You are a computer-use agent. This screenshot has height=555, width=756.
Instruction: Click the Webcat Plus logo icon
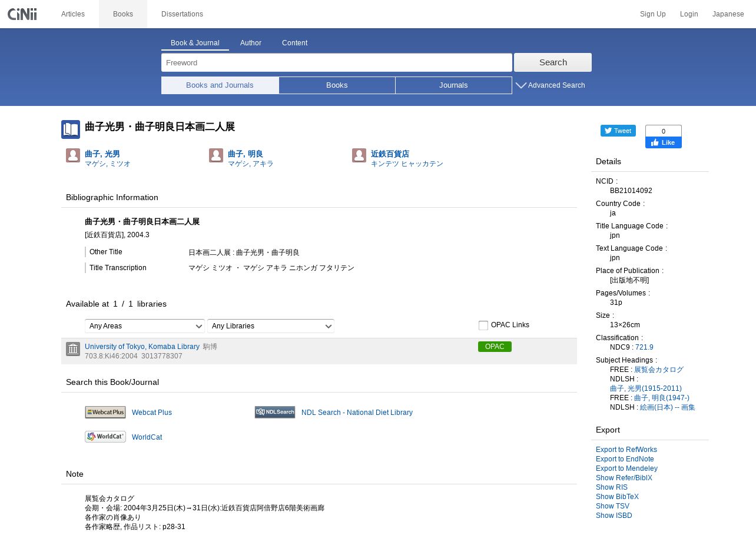pyautogui.click(x=105, y=413)
